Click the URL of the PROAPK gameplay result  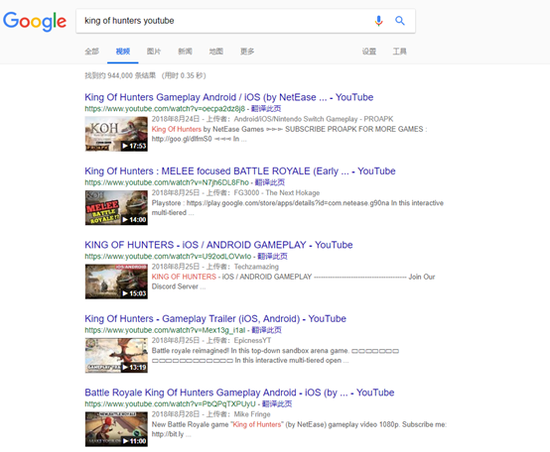[x=165, y=109]
